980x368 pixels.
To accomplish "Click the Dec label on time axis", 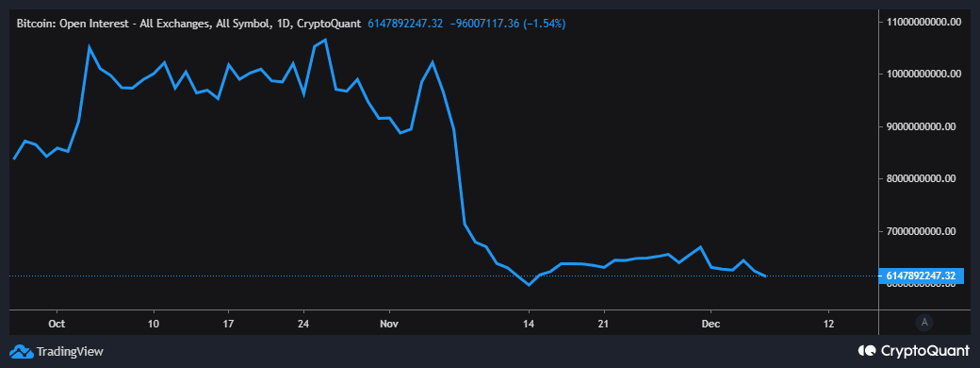I will (x=711, y=324).
